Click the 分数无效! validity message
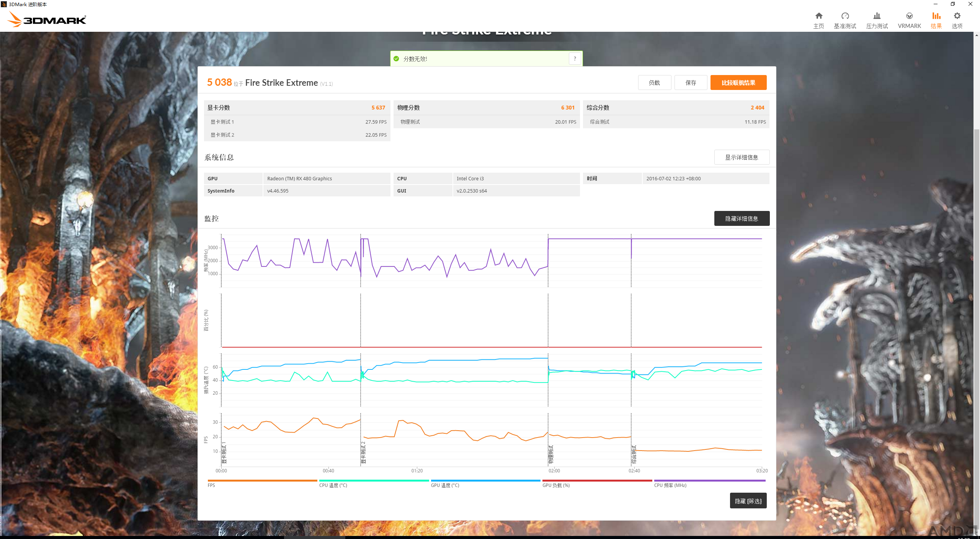 click(x=415, y=59)
